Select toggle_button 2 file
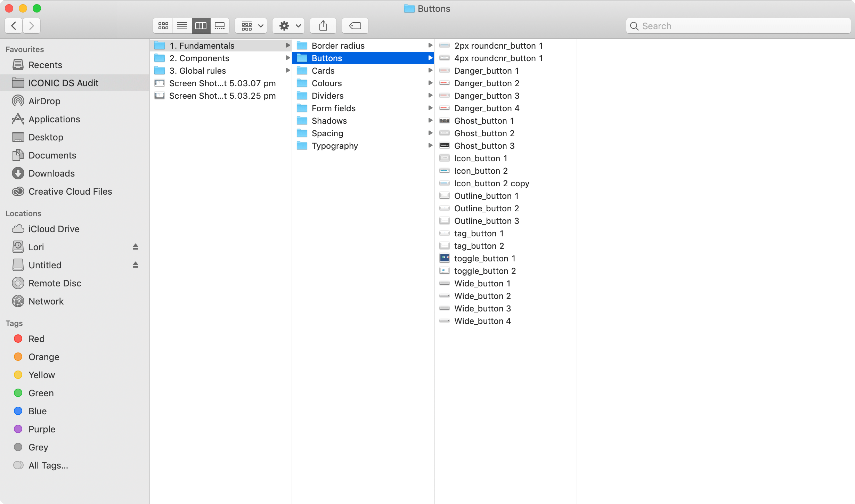The height and width of the screenshot is (504, 855). (x=506, y=271)
